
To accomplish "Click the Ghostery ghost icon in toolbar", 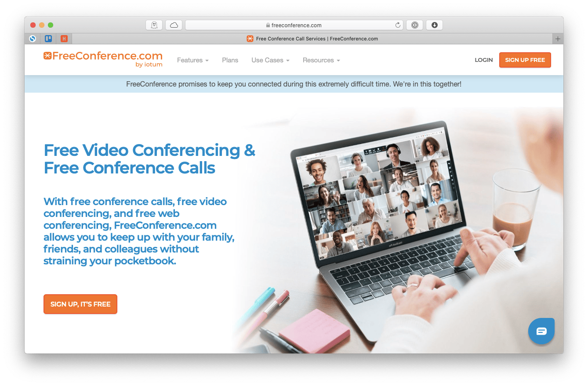I will click(x=154, y=25).
